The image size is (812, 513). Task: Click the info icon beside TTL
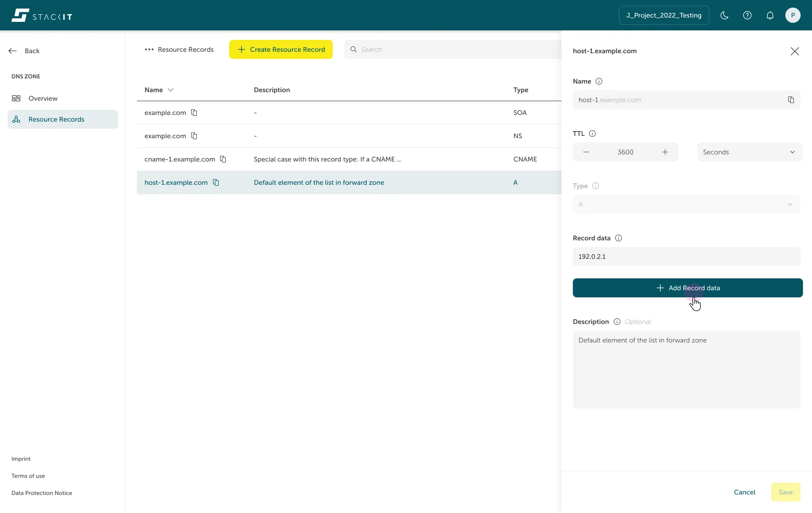pos(592,133)
